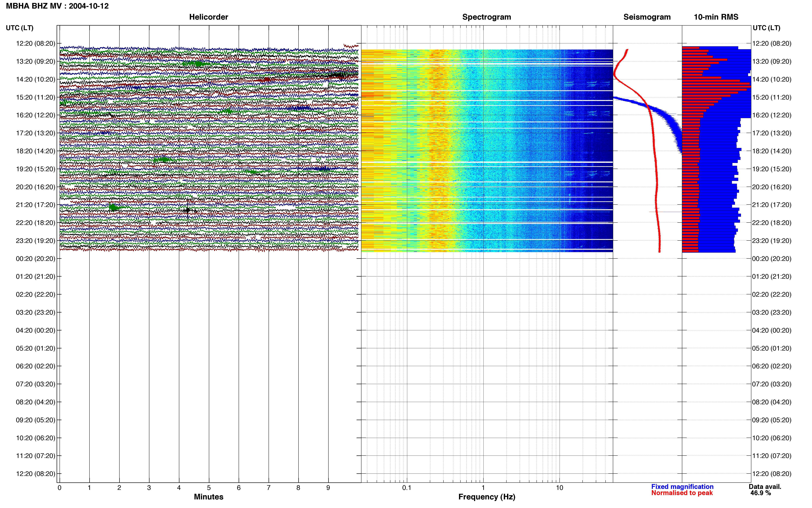Click the right 'UTC (LT)' axis label
Screen dimensions: 812x508
[766, 28]
